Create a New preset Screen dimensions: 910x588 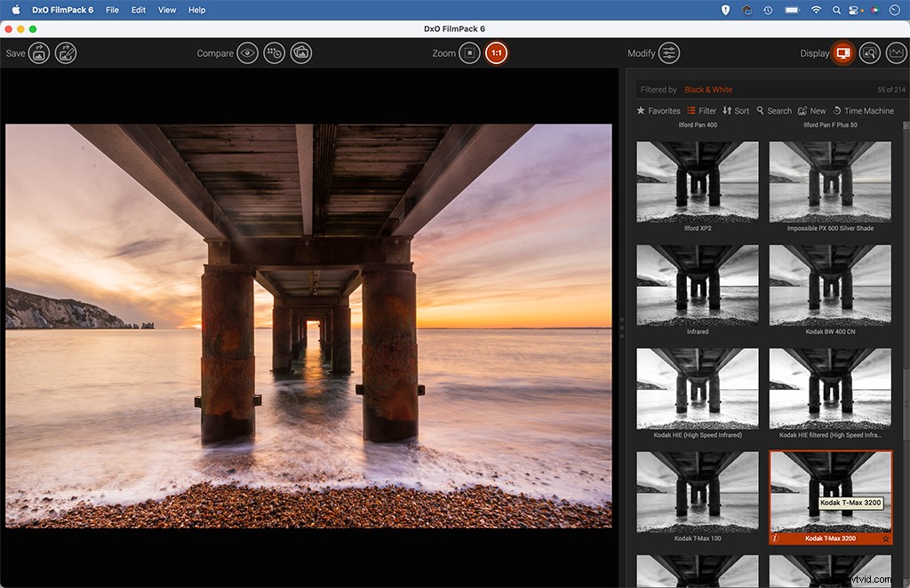coord(811,110)
